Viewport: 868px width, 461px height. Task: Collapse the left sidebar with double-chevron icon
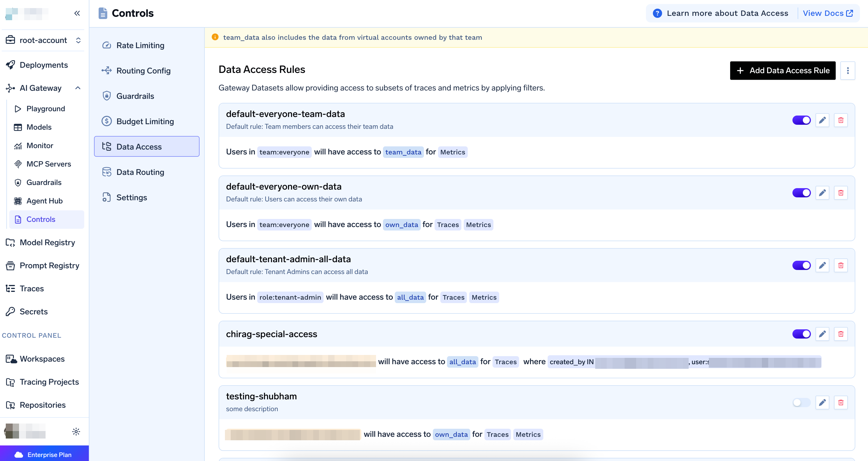point(77,13)
